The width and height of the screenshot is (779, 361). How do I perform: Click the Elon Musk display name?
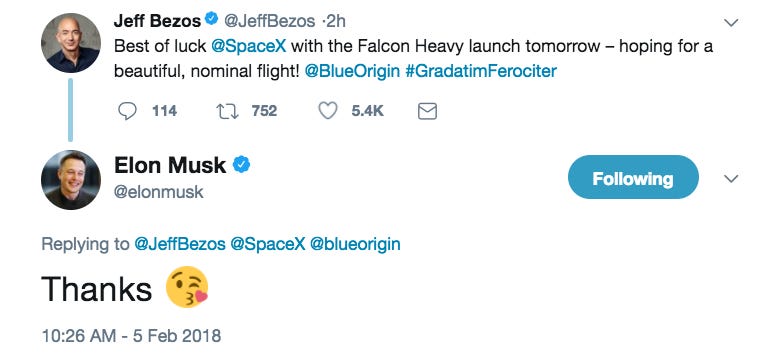(170, 165)
